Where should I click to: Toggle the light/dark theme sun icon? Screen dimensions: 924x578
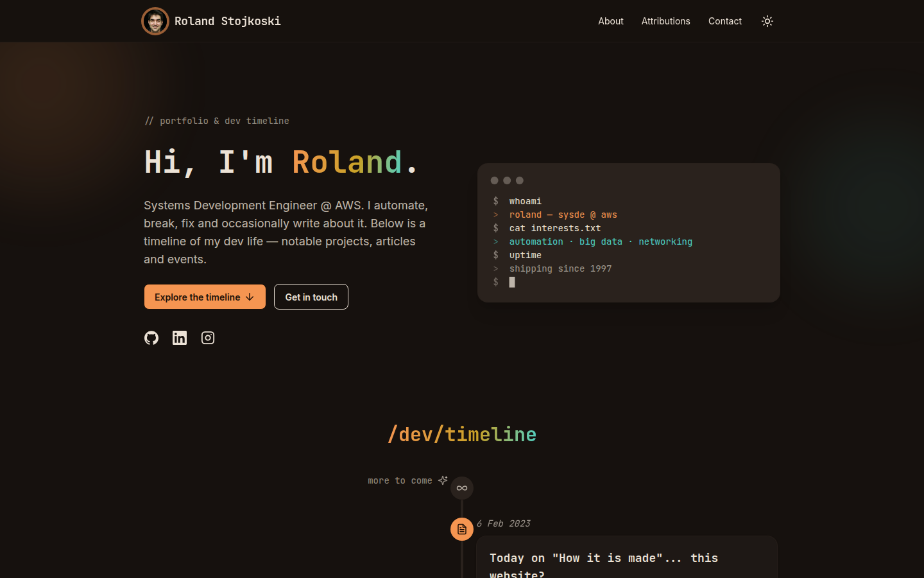tap(767, 21)
